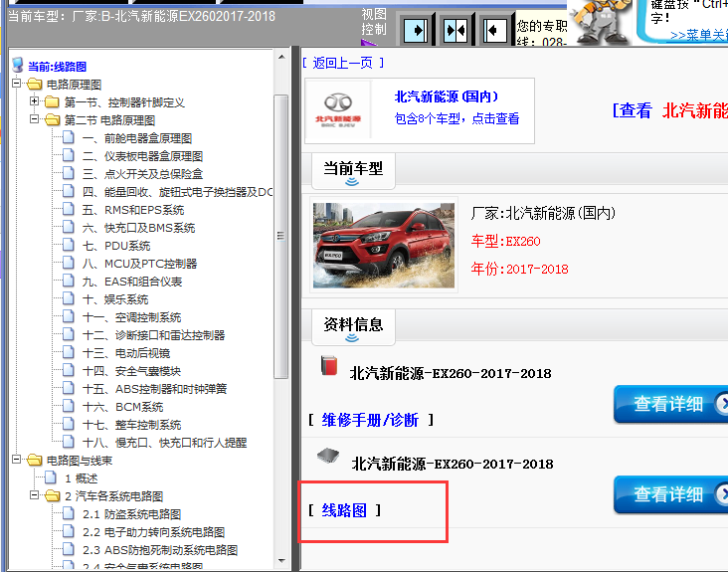
Task: Click the mechanic mascot image
Action: click(x=600, y=21)
